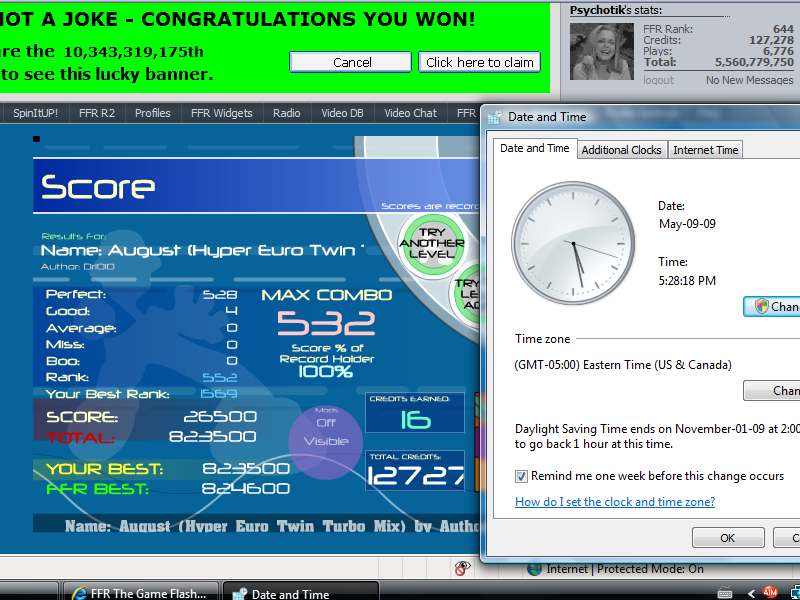
Task: Click the AIM icon in system tray
Action: tap(770, 591)
